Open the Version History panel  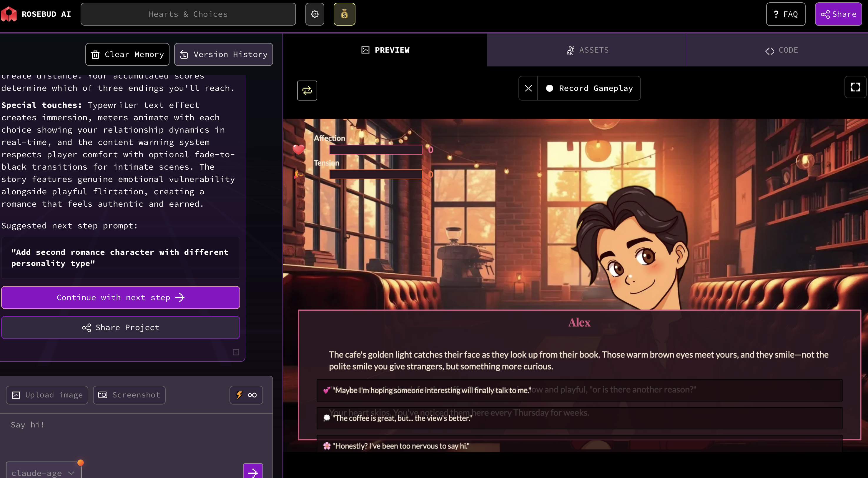click(x=223, y=55)
